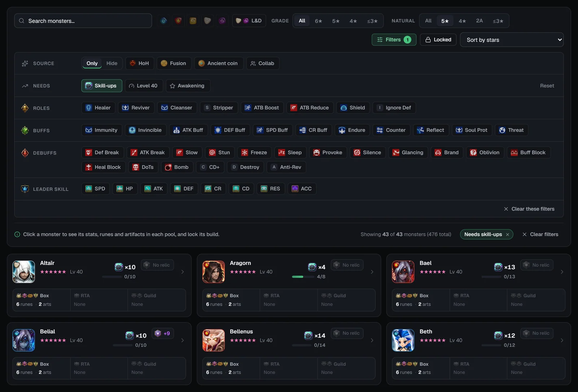
Task: Toggle the Endure buff filter
Action: [352, 130]
